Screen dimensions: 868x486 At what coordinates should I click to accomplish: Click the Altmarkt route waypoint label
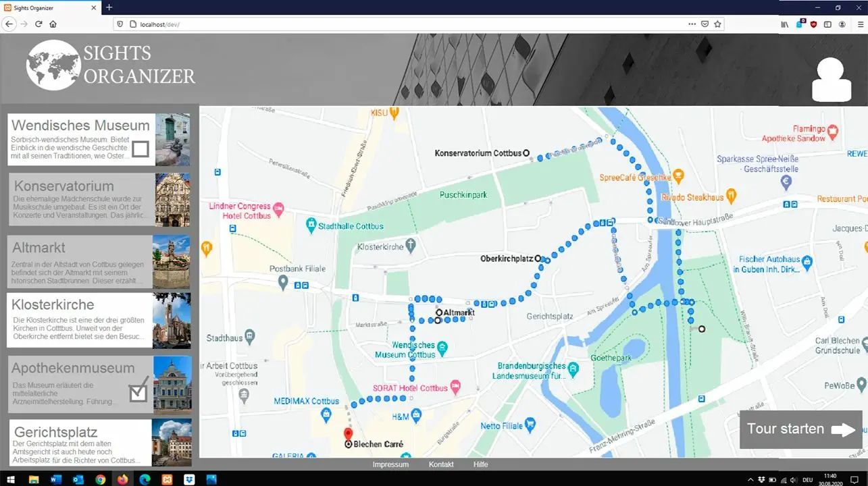point(459,313)
